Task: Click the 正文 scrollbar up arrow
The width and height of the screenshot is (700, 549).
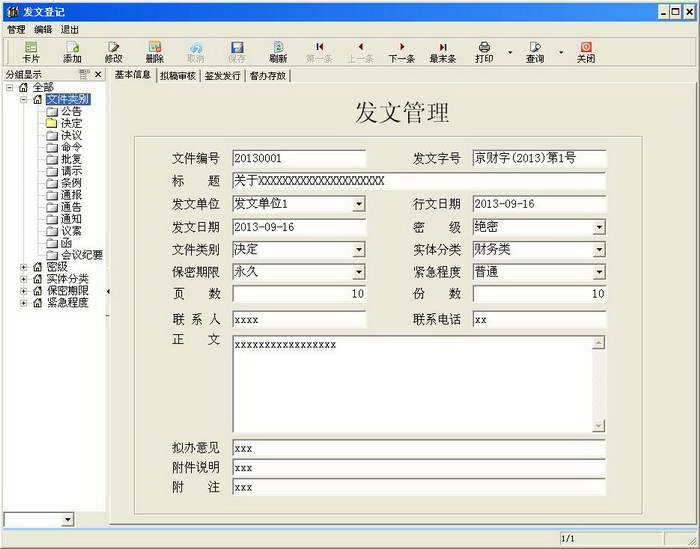Action: point(598,343)
